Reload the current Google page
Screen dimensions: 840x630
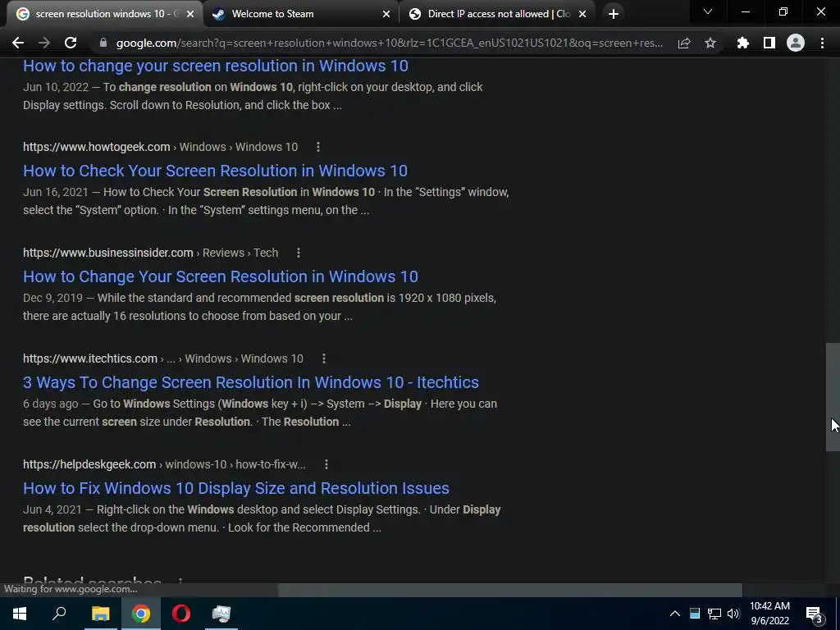point(71,43)
